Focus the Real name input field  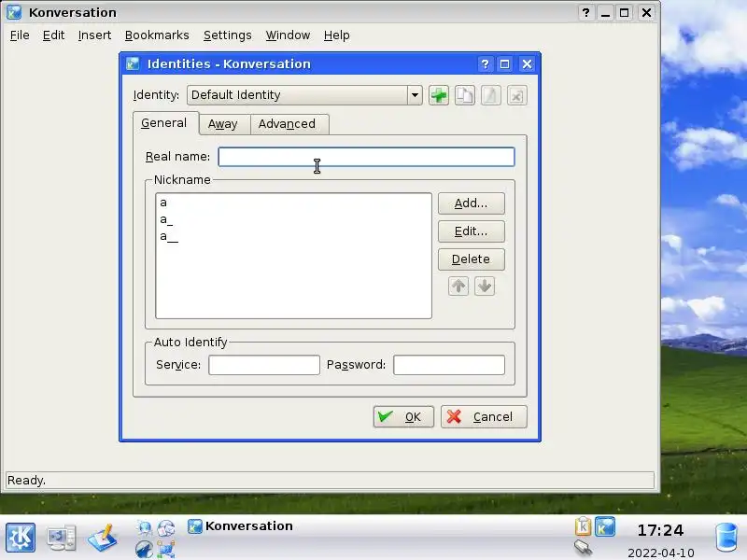366,157
